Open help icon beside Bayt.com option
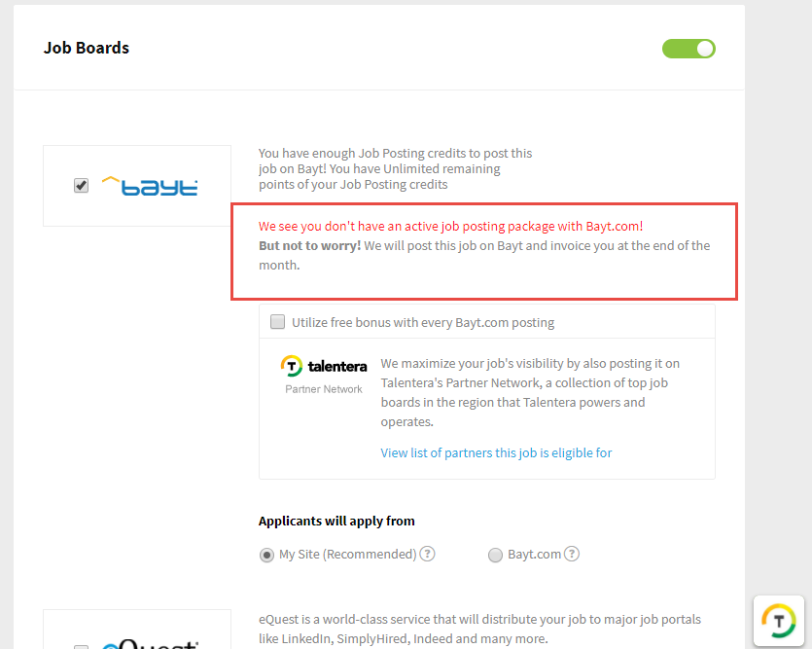 point(572,554)
